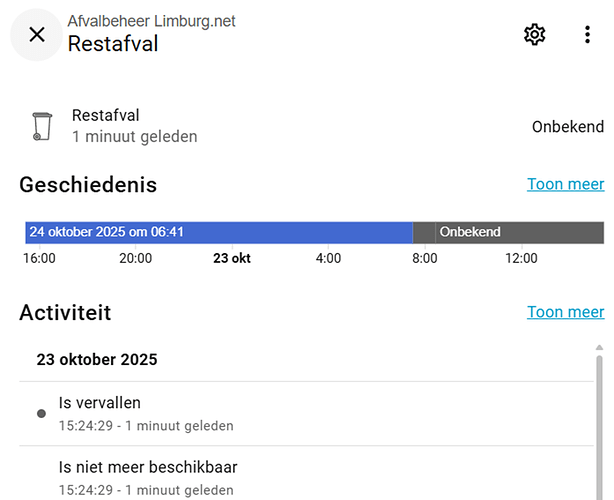Click the gray dot beside Is vervallen

click(41, 413)
